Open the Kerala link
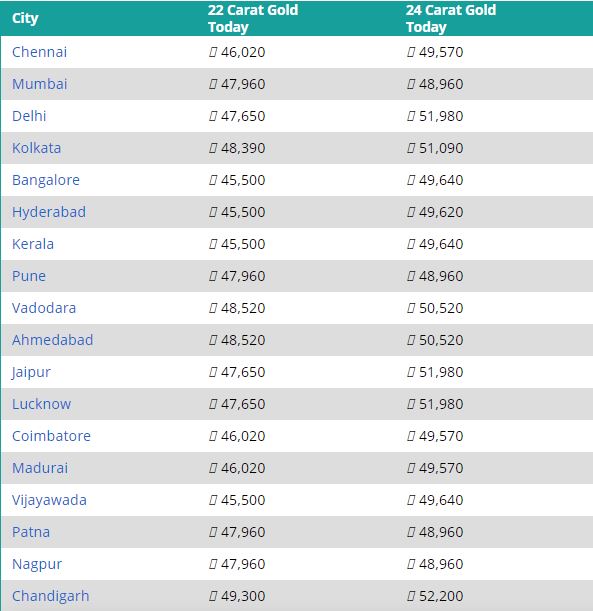Screen dimensions: 593x611 pyautogui.click(x=33, y=244)
